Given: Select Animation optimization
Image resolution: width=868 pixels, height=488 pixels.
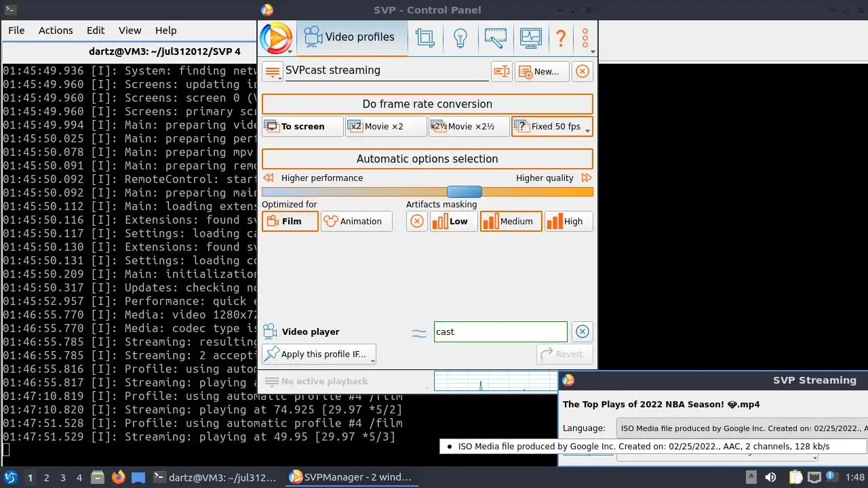Looking at the screenshot, I should [357, 221].
